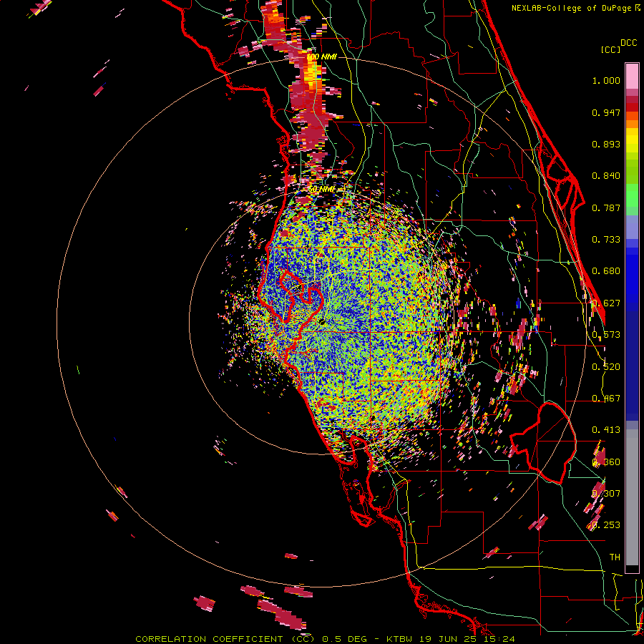Click the 1.000 color scale value
The height and width of the screenshot is (644, 644).
pyautogui.click(x=606, y=81)
